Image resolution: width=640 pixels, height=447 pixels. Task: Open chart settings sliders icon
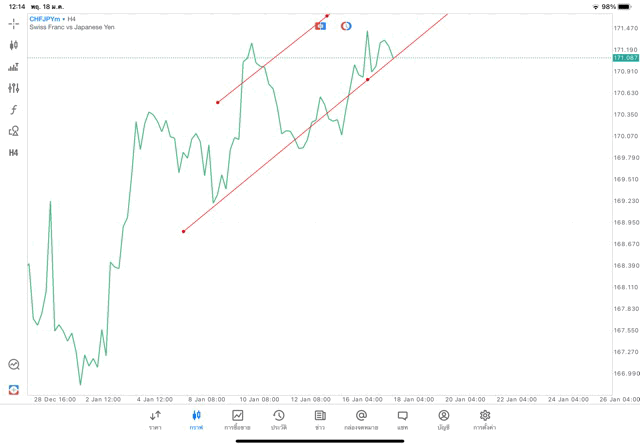14,88
